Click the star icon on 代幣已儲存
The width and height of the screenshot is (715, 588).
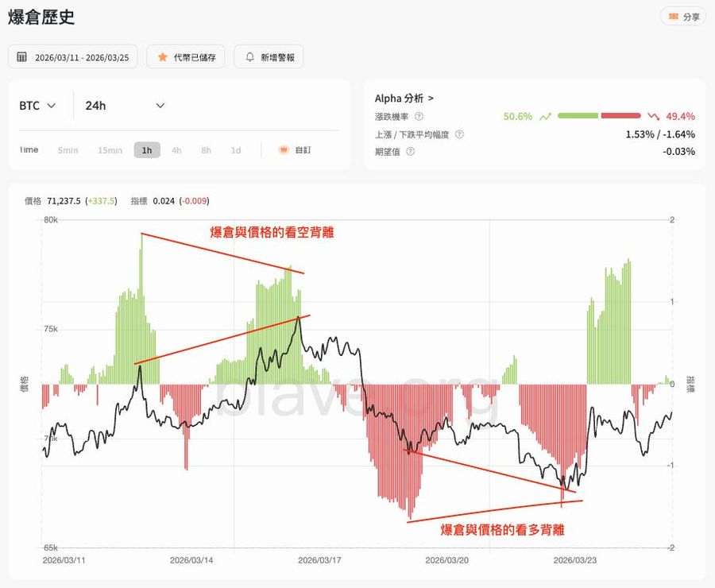161,56
